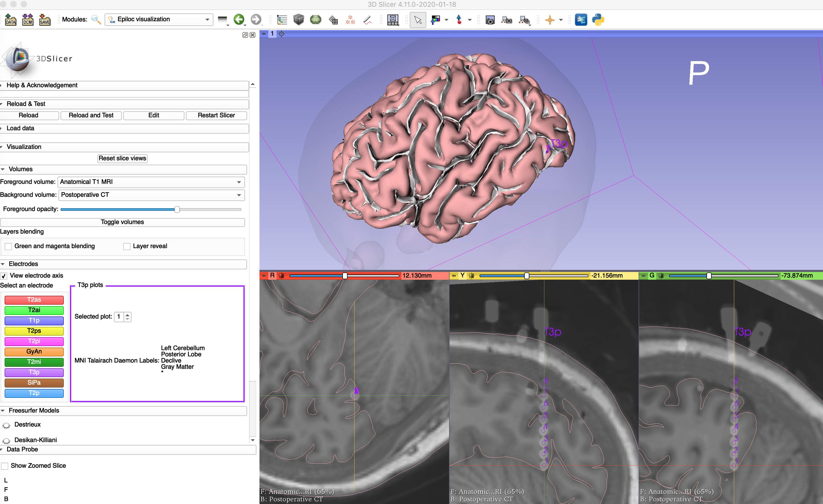Open the Save data dialog
823x504 pixels.
click(45, 20)
